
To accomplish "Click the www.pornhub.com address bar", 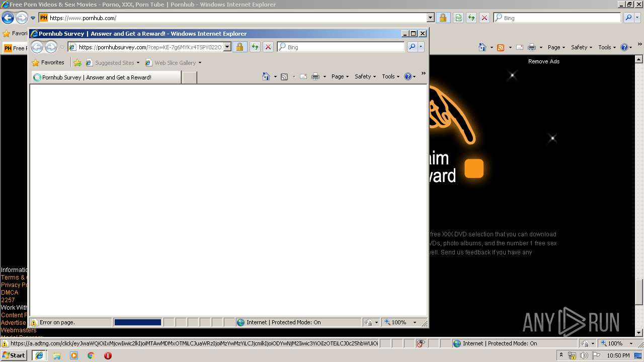I will click(x=237, y=18).
